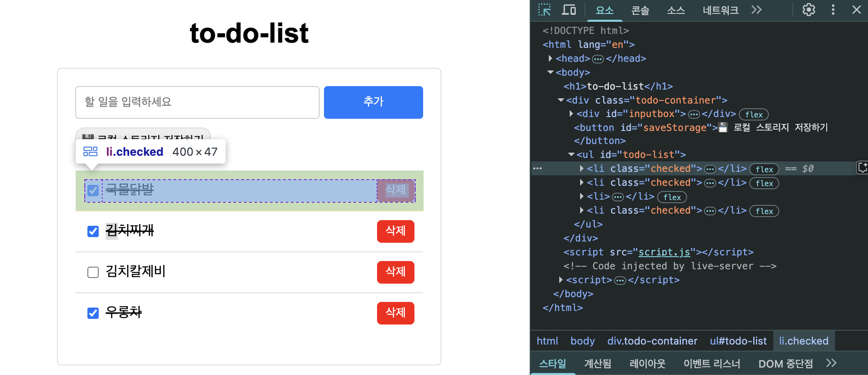Click the 추가 button
Image resolution: width=868 pixels, height=375 pixels.
click(x=374, y=102)
